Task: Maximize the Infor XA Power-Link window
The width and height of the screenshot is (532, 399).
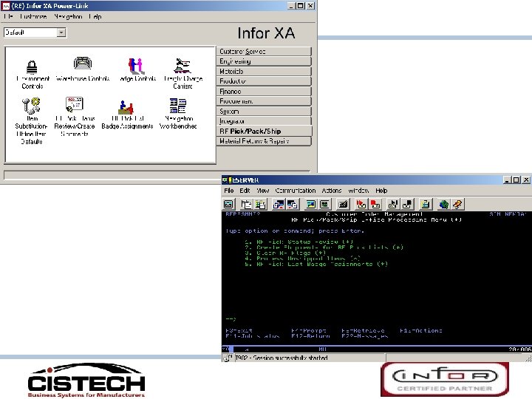Action: [x=300, y=6]
